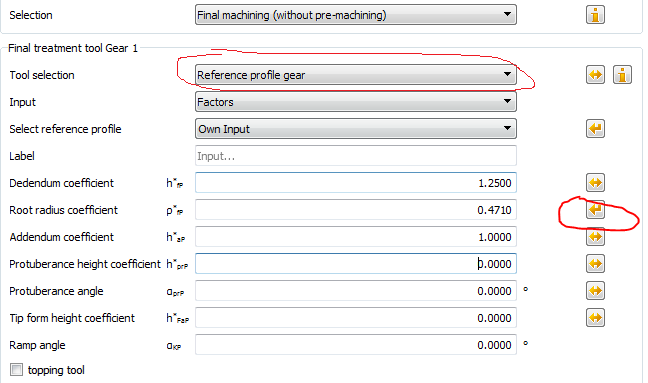Screen dimensions: 648x383
Task: Click into the Label input field
Action: (356, 156)
